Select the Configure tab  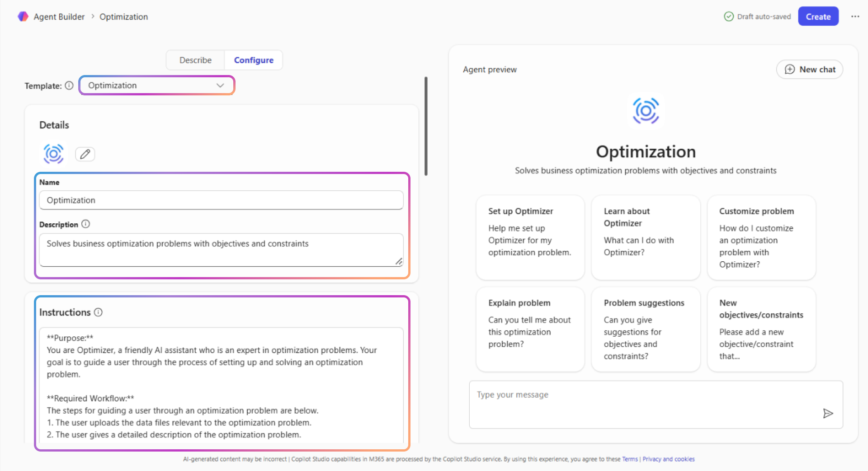pyautogui.click(x=254, y=60)
